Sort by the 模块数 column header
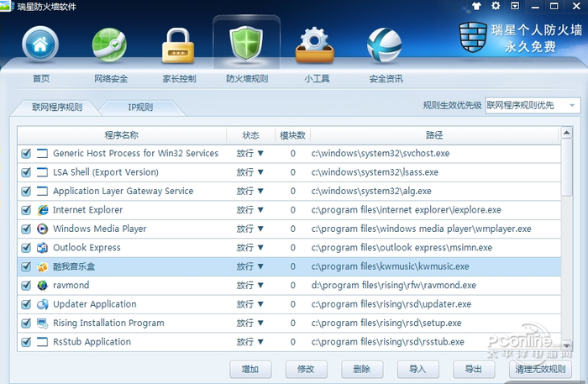 tap(292, 135)
